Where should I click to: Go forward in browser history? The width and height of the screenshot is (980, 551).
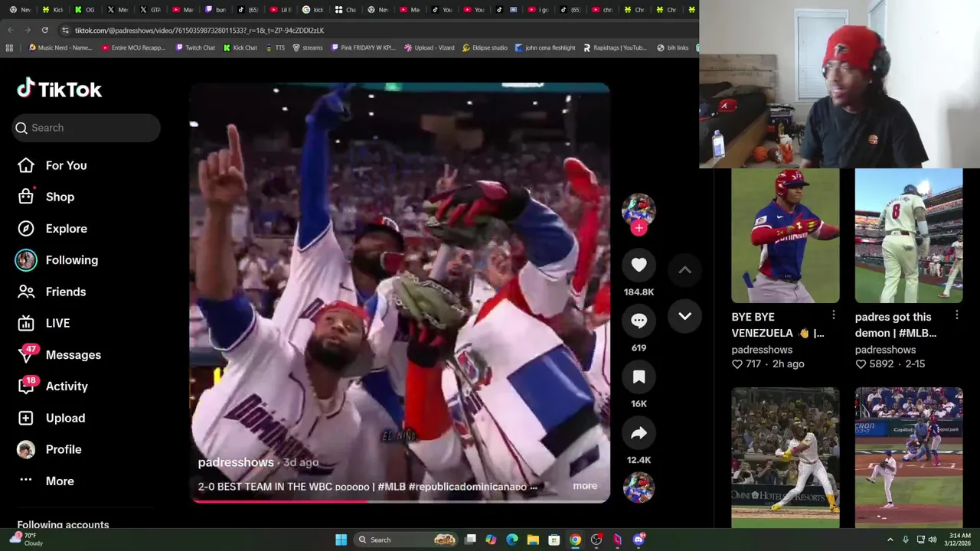[28, 30]
